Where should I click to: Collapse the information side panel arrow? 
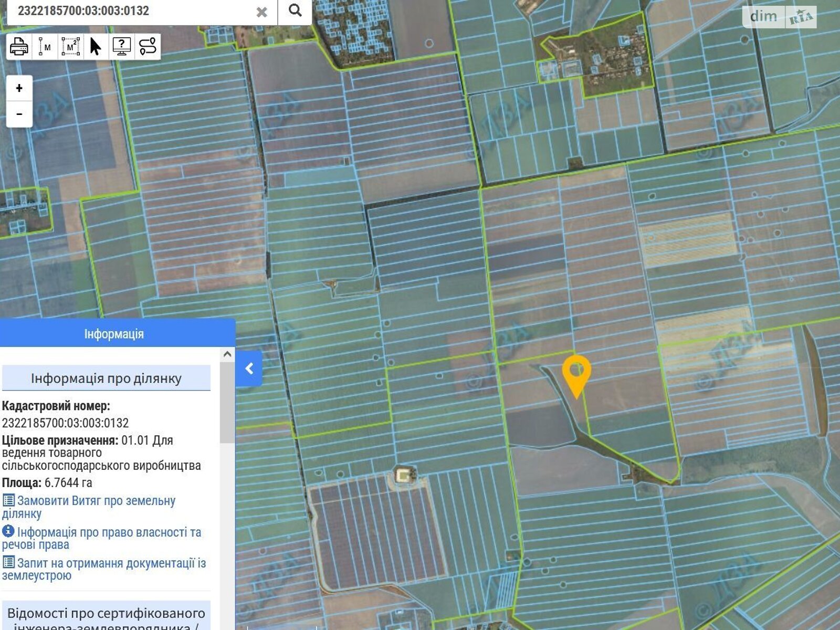[x=249, y=369]
